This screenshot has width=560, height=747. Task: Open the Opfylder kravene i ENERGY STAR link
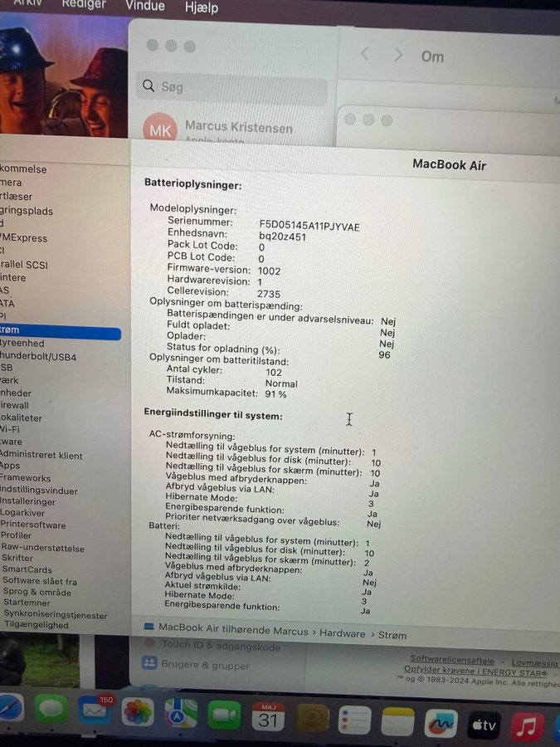[475, 671]
